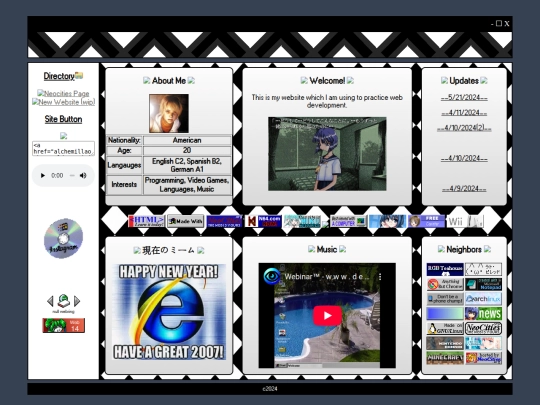Image resolution: width=540 pixels, height=405 pixels.
Task: Open the Neocities Page link
Action: (63, 93)
